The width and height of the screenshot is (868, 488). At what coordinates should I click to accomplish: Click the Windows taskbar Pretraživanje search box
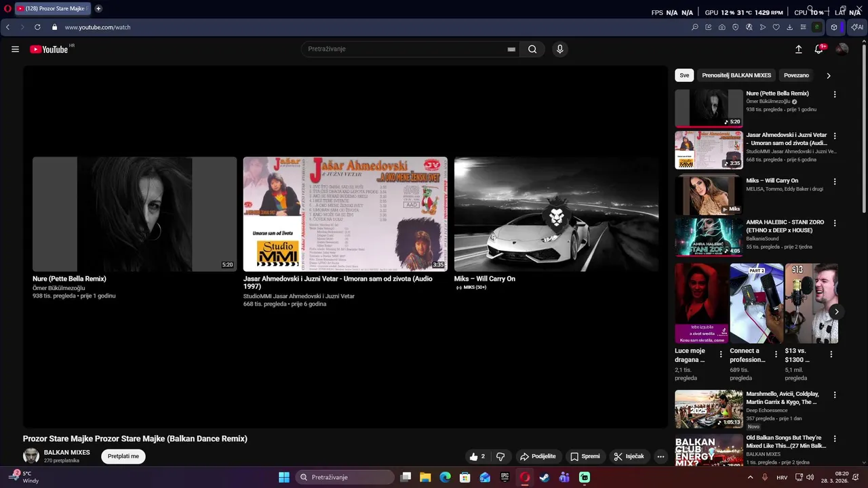point(345,477)
